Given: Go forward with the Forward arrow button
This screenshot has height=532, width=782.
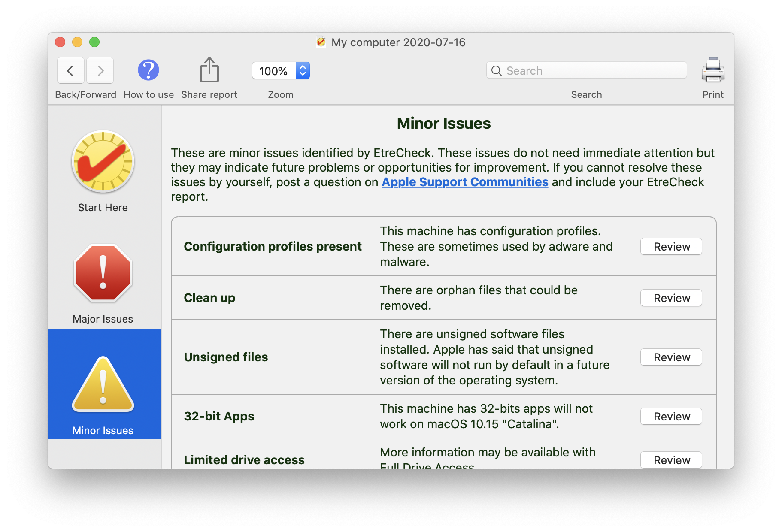Looking at the screenshot, I should [100, 70].
